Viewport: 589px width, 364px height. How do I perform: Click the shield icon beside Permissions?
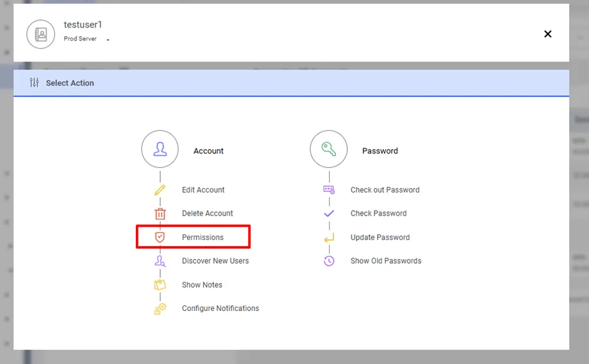160,237
